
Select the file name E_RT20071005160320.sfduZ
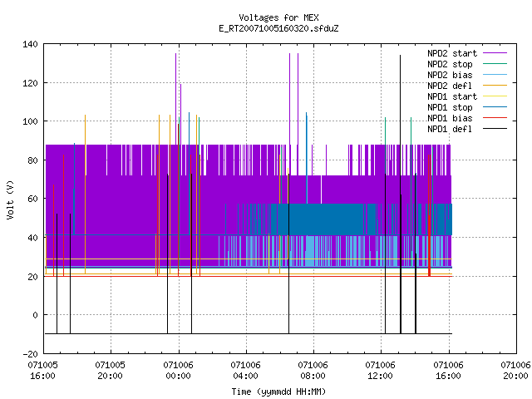click(278, 28)
